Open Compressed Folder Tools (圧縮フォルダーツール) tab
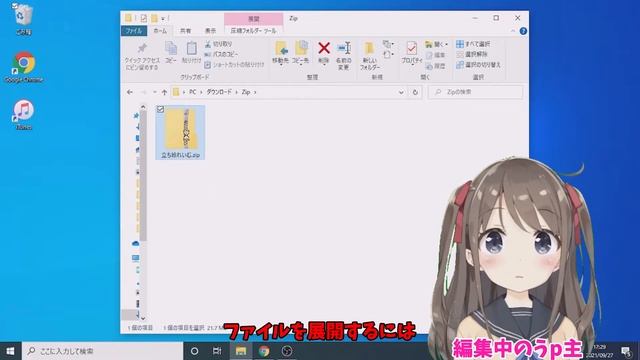The width and height of the screenshot is (640, 360). [x=253, y=31]
